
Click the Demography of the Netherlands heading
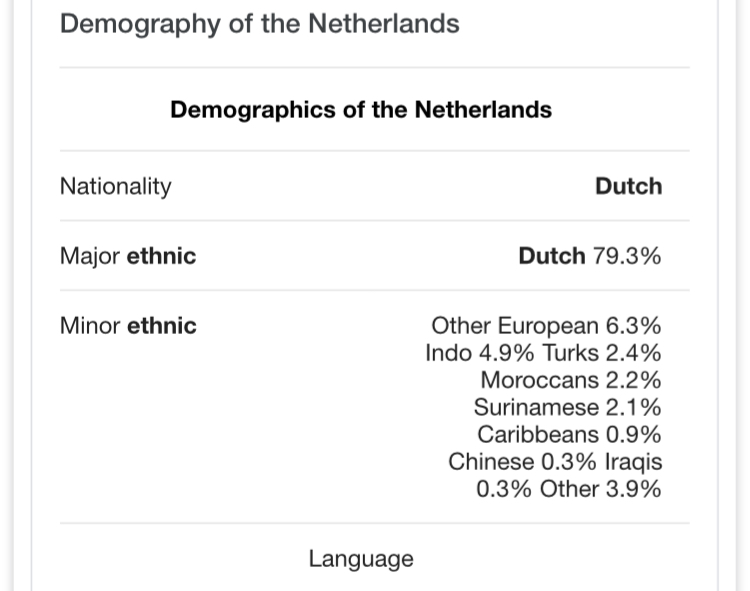(260, 24)
